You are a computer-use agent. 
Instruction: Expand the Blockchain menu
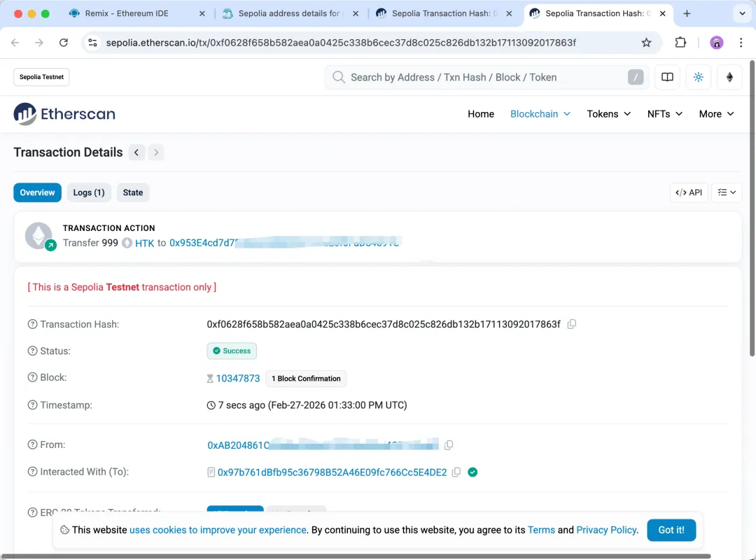(x=540, y=114)
